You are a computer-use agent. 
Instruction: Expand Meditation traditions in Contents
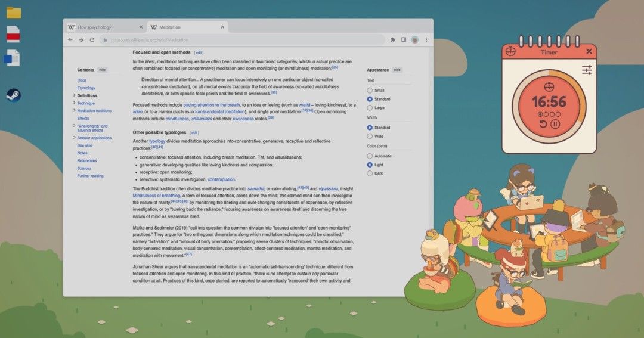[74, 111]
